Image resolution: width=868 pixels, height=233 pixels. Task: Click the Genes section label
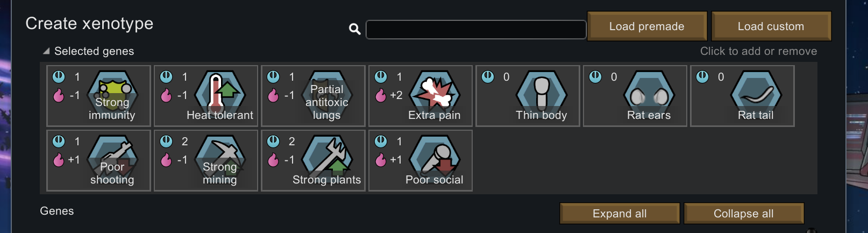click(x=57, y=211)
